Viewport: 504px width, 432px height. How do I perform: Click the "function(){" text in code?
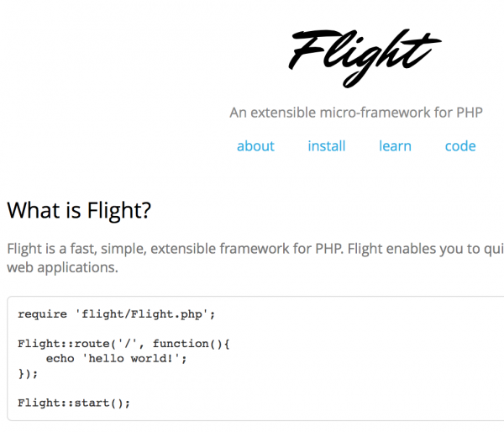click(x=191, y=345)
